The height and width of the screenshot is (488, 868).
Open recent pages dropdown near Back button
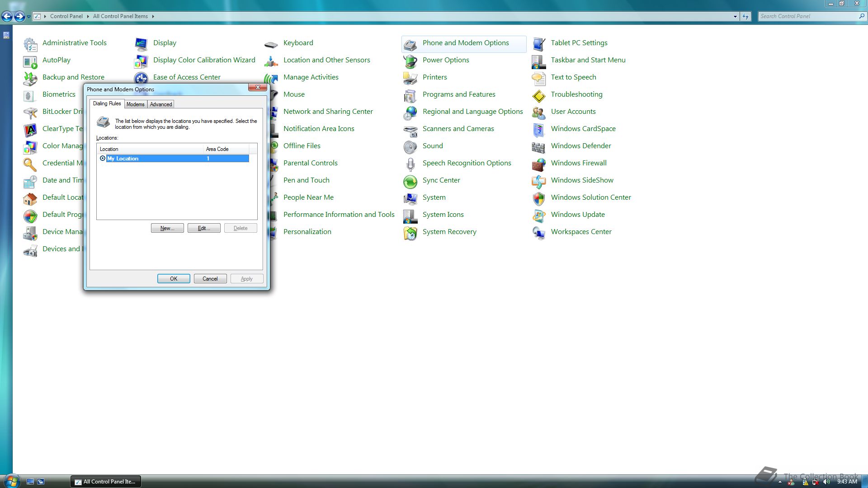point(28,17)
